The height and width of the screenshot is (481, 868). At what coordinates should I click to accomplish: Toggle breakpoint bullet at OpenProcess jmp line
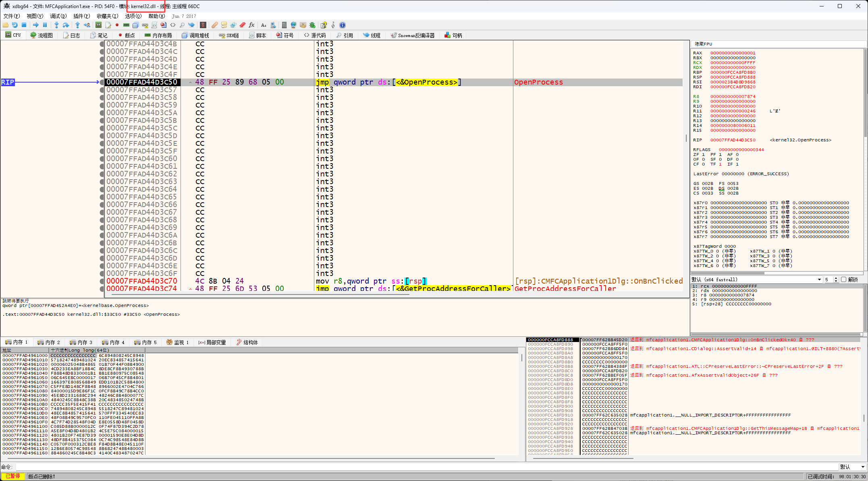(102, 82)
